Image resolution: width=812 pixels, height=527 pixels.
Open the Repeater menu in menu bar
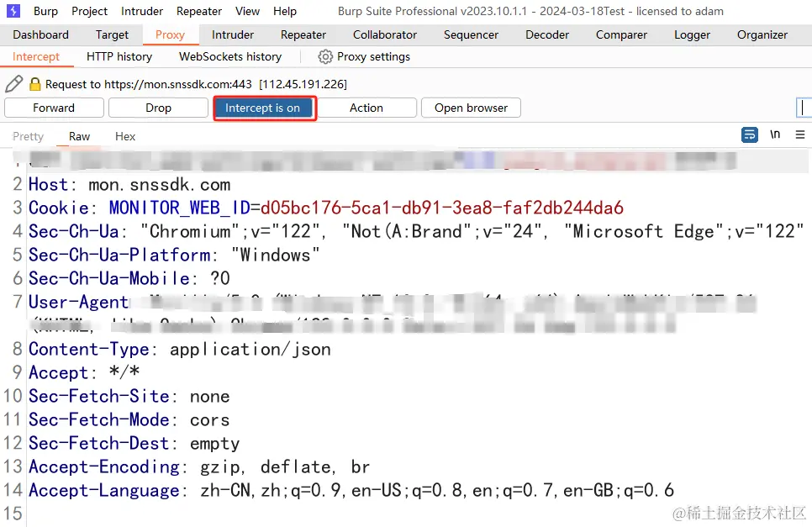tap(199, 11)
